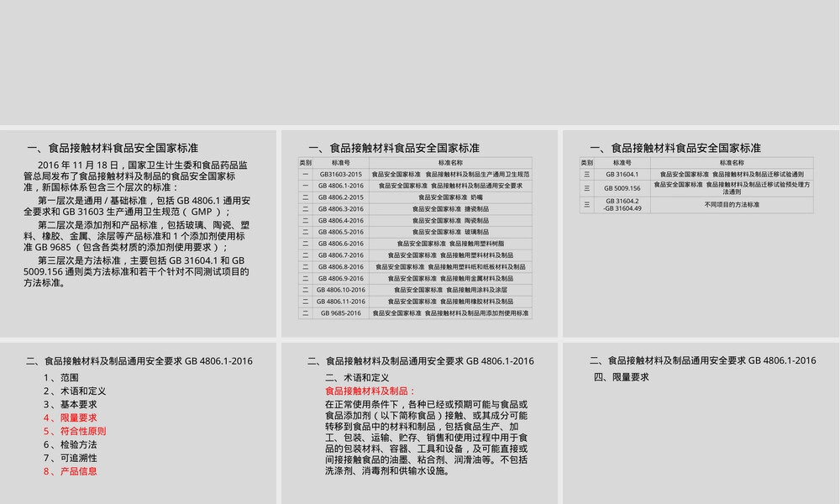Click the heading '二、术语和定义'
The width and height of the screenshot is (840, 504).
click(x=357, y=378)
